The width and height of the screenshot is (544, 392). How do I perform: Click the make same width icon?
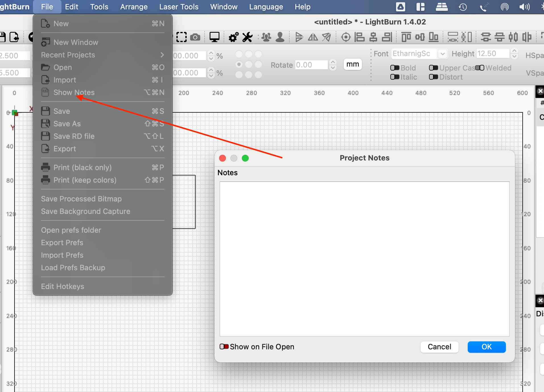point(453,37)
